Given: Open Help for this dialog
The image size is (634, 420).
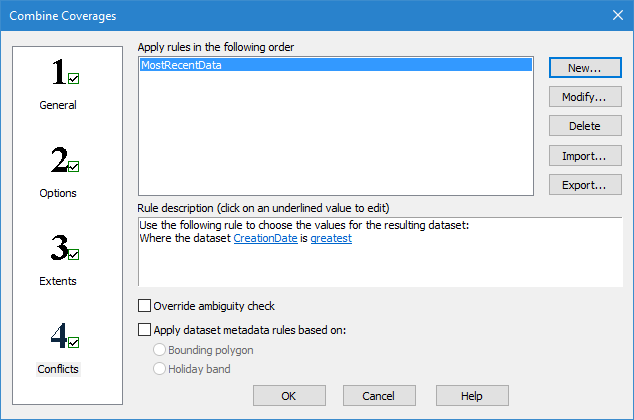Looking at the screenshot, I should point(472,396).
